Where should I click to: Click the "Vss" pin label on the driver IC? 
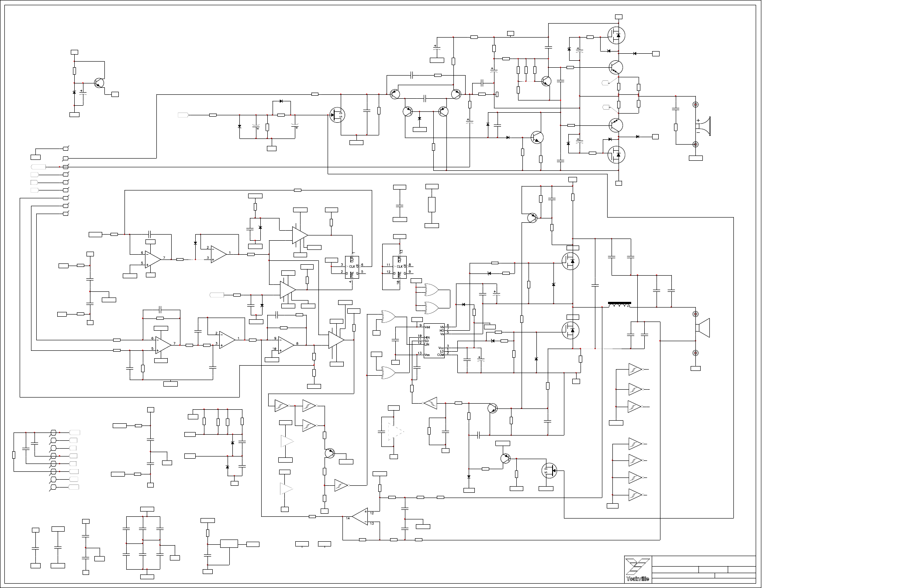427,355
